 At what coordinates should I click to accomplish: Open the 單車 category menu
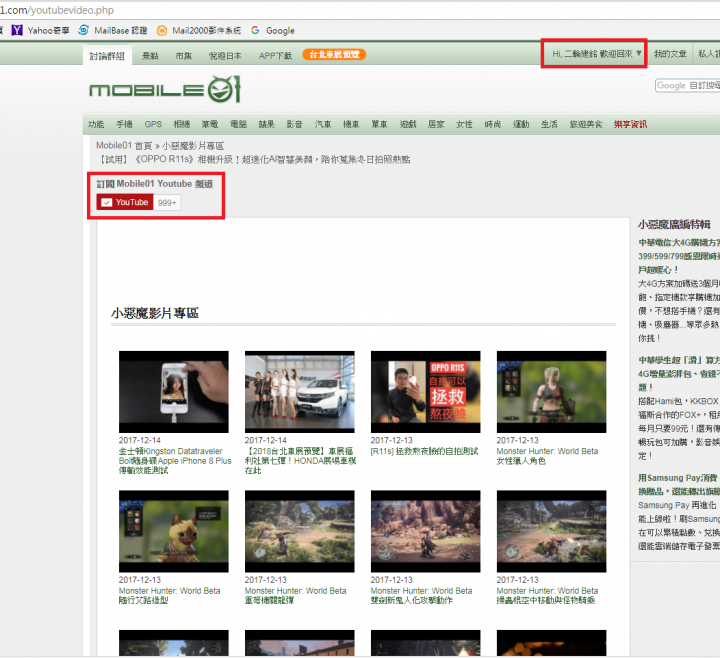[379, 124]
